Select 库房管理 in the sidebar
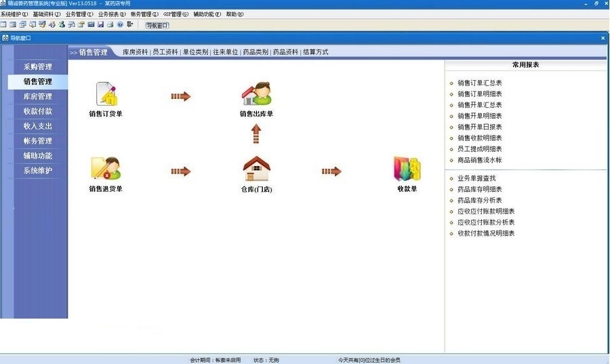The width and height of the screenshot is (610, 364). pos(38,96)
